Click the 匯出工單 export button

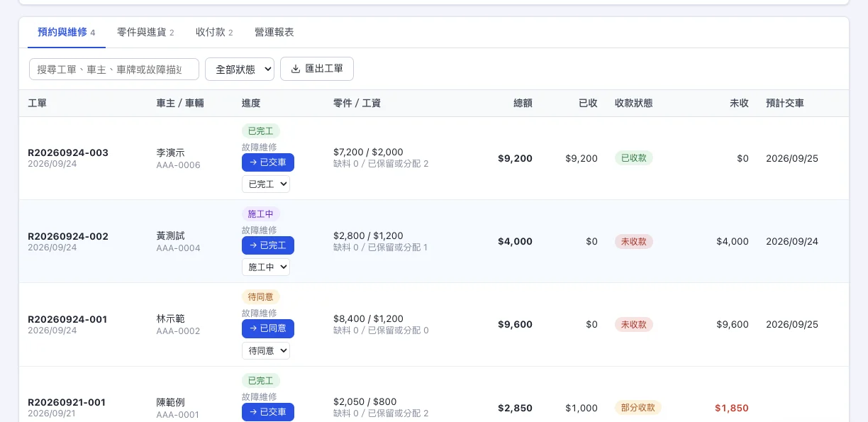[x=317, y=69]
